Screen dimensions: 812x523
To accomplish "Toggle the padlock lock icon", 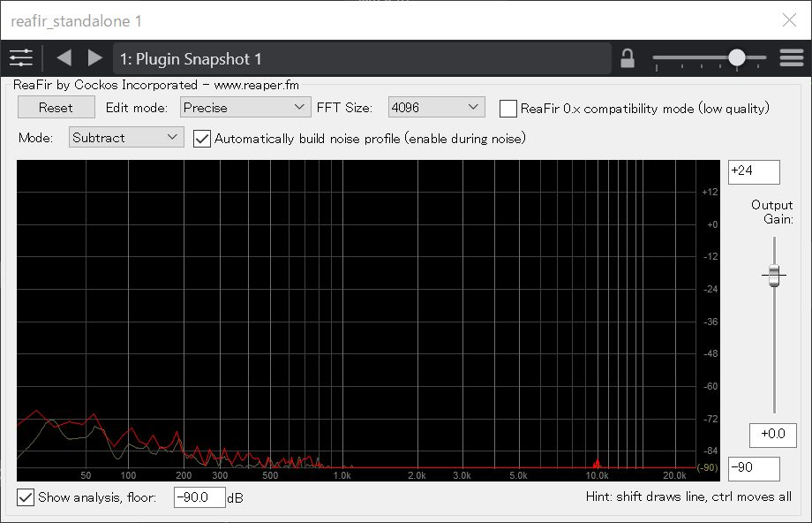I will pos(628,58).
